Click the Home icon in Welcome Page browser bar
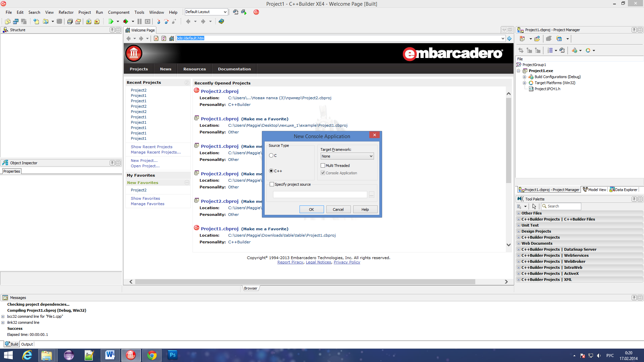This screenshot has height=362, width=644. click(171, 39)
